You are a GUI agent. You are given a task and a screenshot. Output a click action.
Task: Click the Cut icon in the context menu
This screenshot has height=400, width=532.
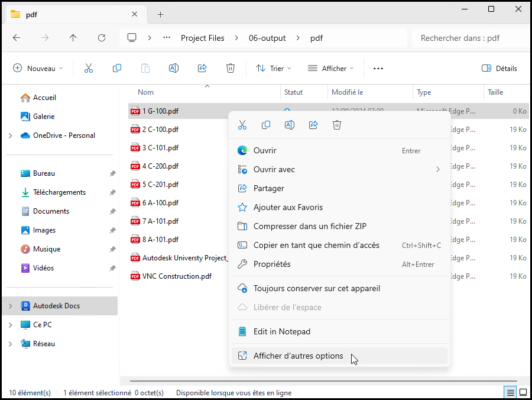242,125
